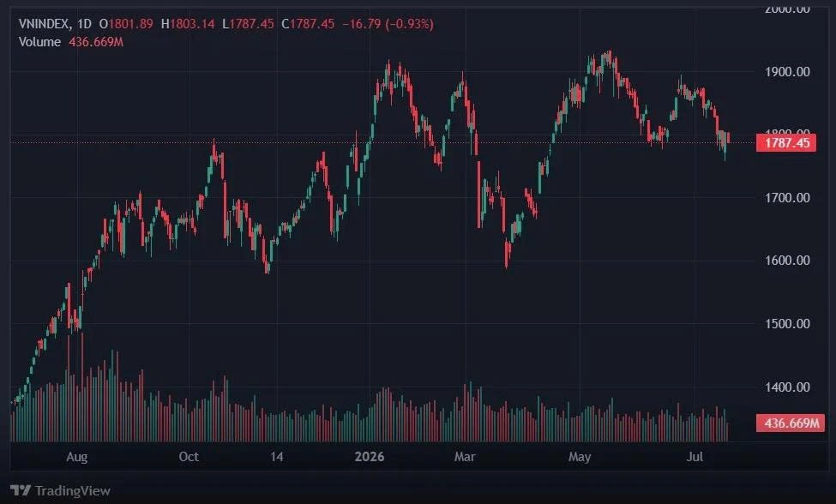The width and height of the screenshot is (836, 504).
Task: Click the 1900.00 price axis label
Action: click(787, 71)
